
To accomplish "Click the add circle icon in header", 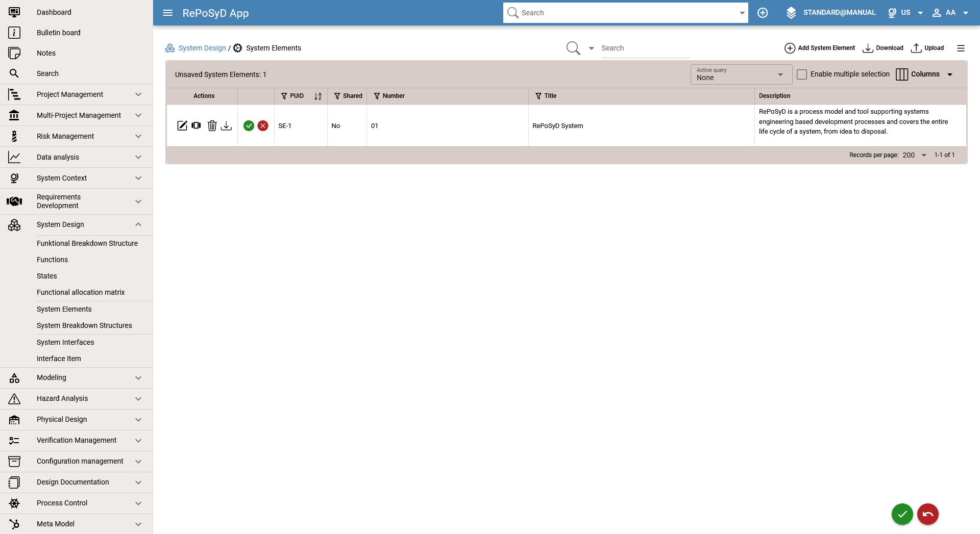I will 763,13.
